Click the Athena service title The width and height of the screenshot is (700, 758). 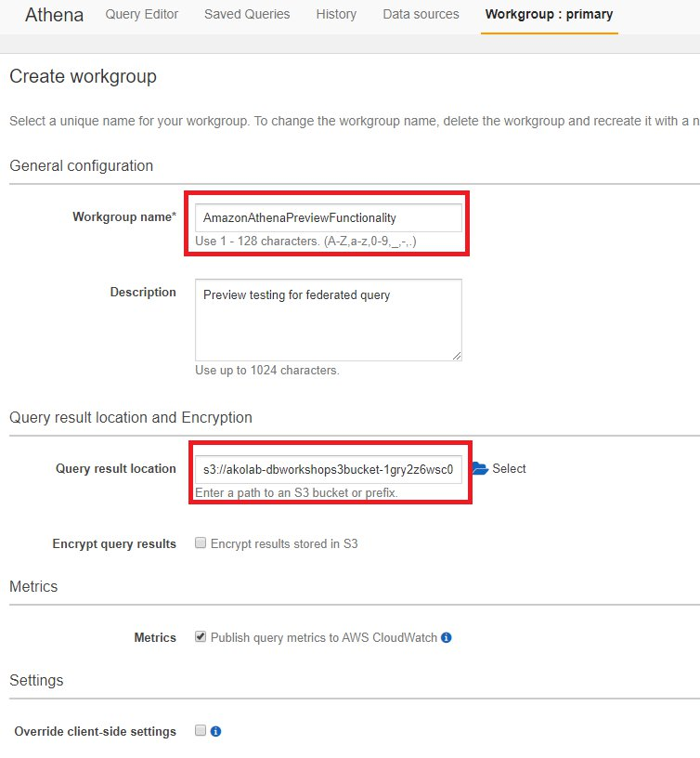[x=54, y=15]
